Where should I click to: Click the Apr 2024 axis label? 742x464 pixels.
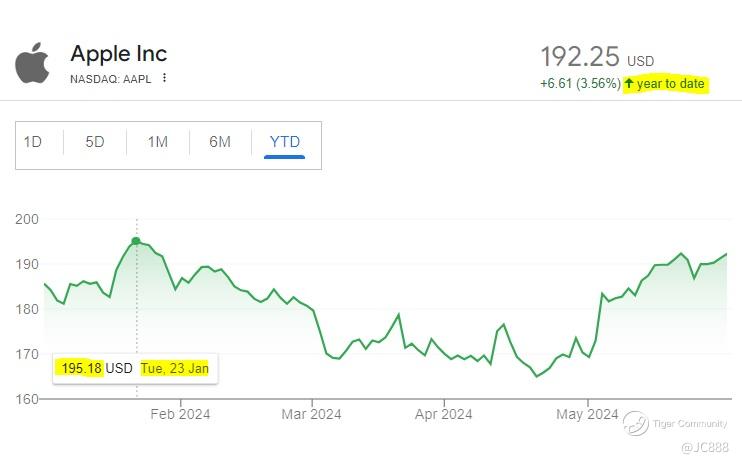443,414
